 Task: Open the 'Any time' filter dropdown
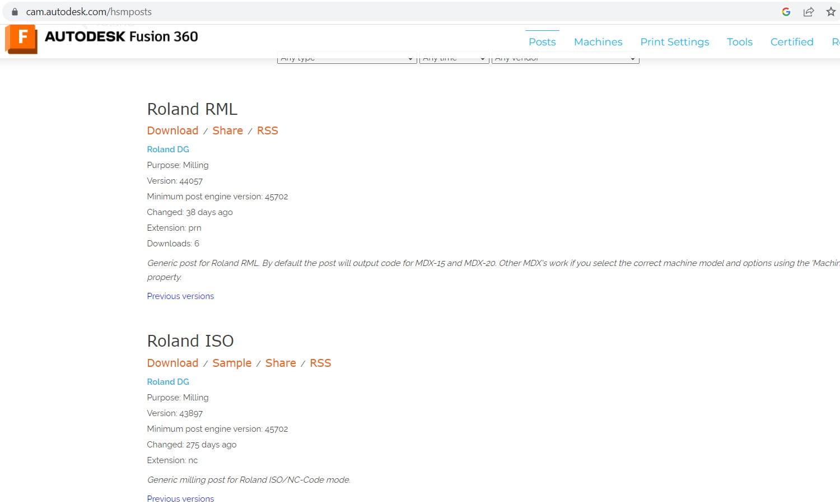coord(454,58)
